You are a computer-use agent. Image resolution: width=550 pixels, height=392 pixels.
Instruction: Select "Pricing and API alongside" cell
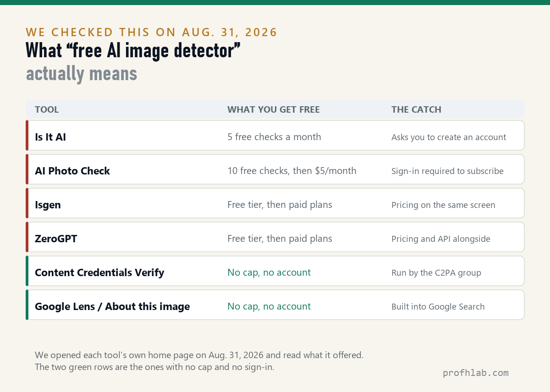click(x=441, y=239)
